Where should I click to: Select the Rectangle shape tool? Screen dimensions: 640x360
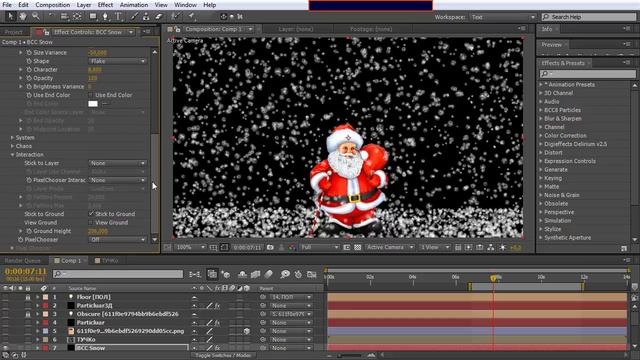click(93, 16)
